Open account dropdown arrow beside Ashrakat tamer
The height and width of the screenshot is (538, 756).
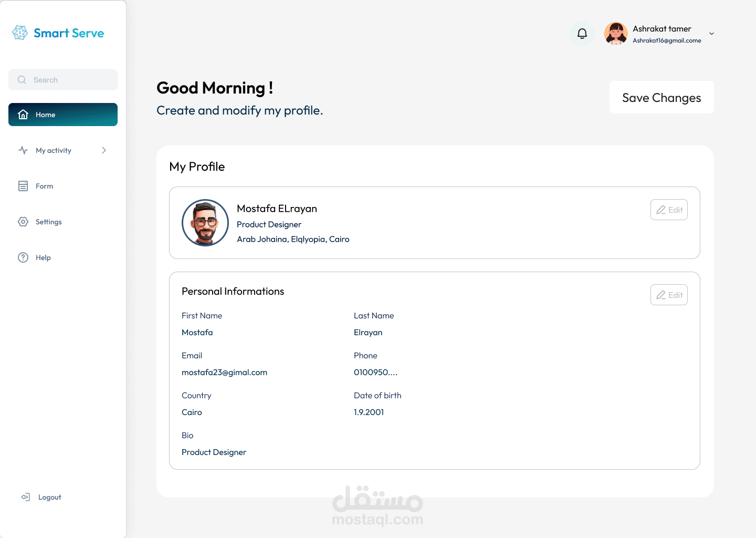point(711,34)
